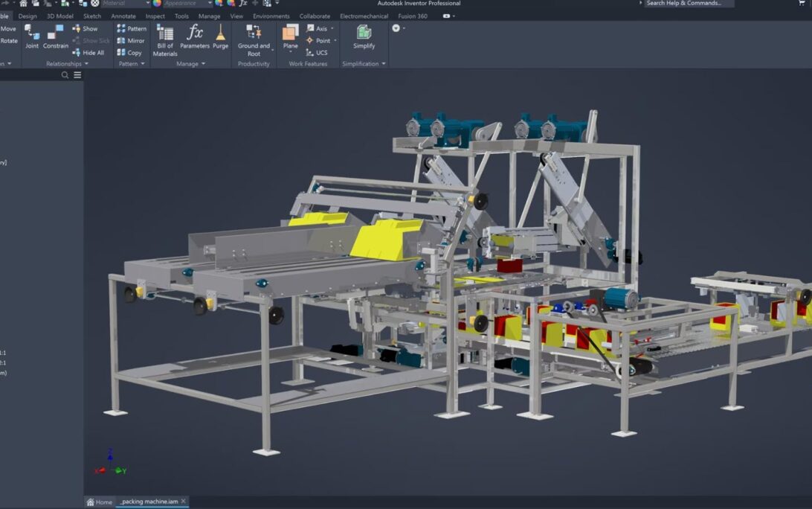Click the Search Help & Commands field
Screen dimensions: 812x509
point(687,4)
